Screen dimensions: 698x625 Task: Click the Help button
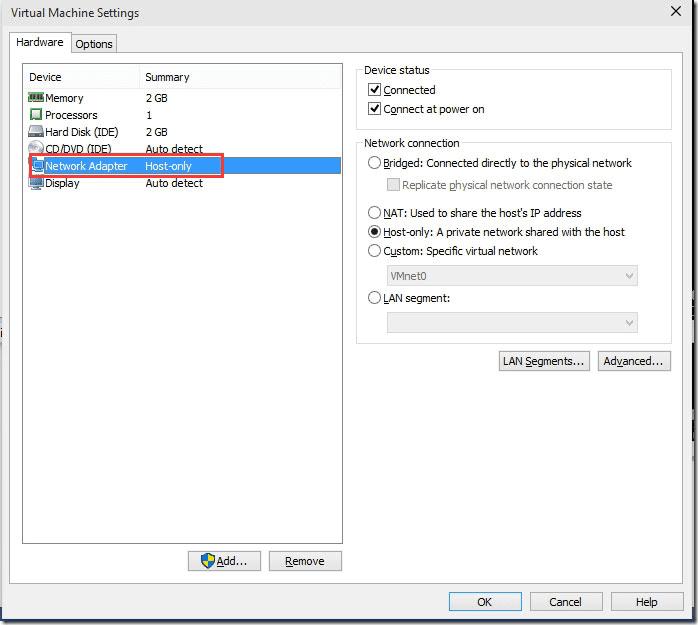[x=647, y=602]
